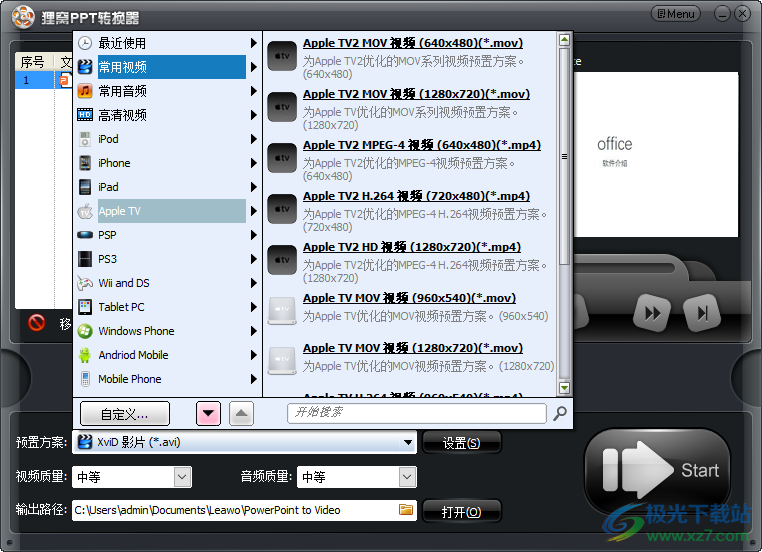The image size is (762, 552).
Task: Click the office slide preview thumbnail
Action: coord(656,155)
